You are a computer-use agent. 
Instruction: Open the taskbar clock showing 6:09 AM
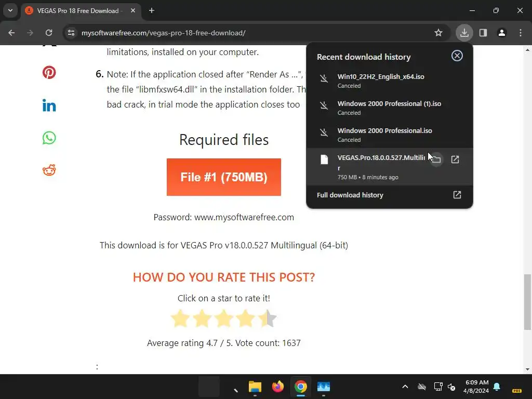[476, 387]
